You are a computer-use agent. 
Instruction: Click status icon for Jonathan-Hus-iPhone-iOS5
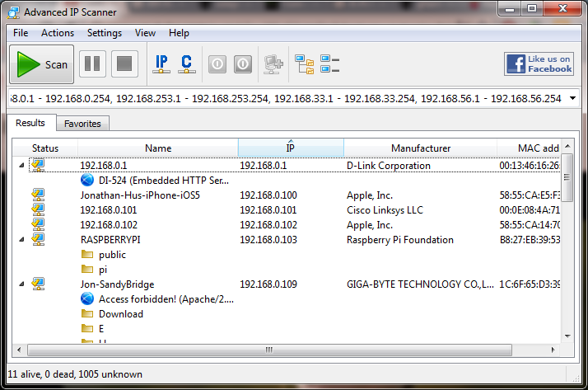[x=38, y=195]
